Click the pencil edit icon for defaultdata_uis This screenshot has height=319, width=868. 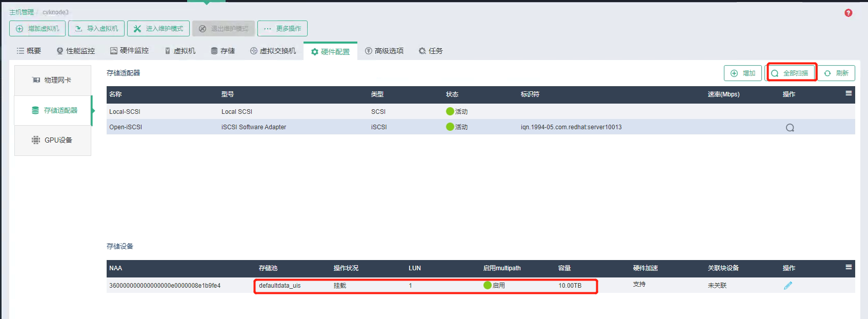click(x=788, y=286)
